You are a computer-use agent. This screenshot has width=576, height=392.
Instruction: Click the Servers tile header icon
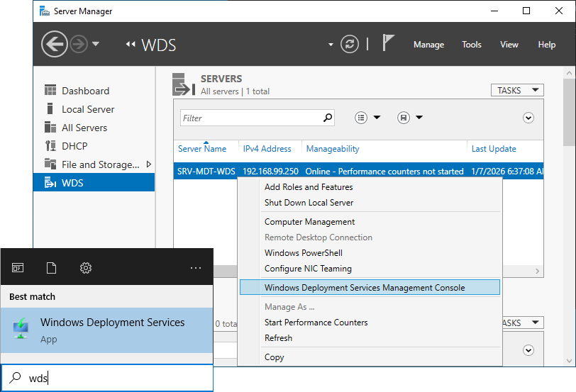(x=184, y=84)
